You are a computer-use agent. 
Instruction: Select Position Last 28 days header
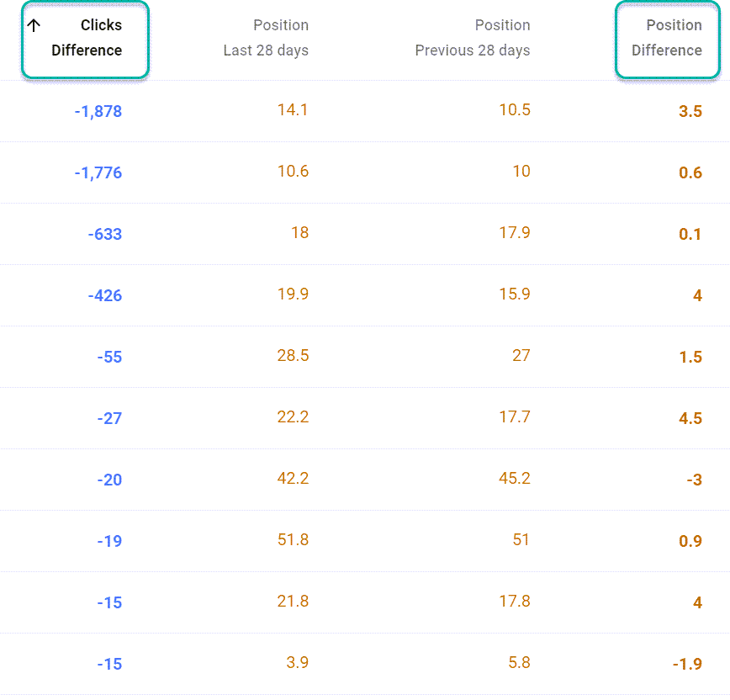[266, 38]
